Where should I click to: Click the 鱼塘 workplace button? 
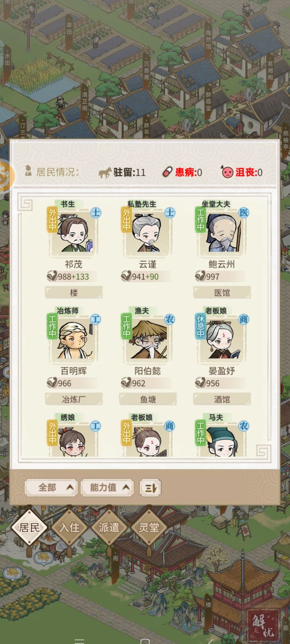click(148, 399)
